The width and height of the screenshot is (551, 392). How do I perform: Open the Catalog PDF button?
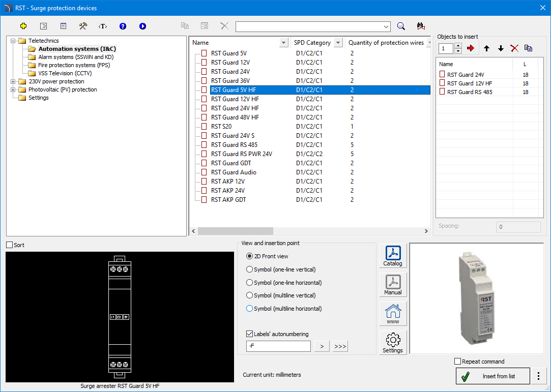[393, 256]
